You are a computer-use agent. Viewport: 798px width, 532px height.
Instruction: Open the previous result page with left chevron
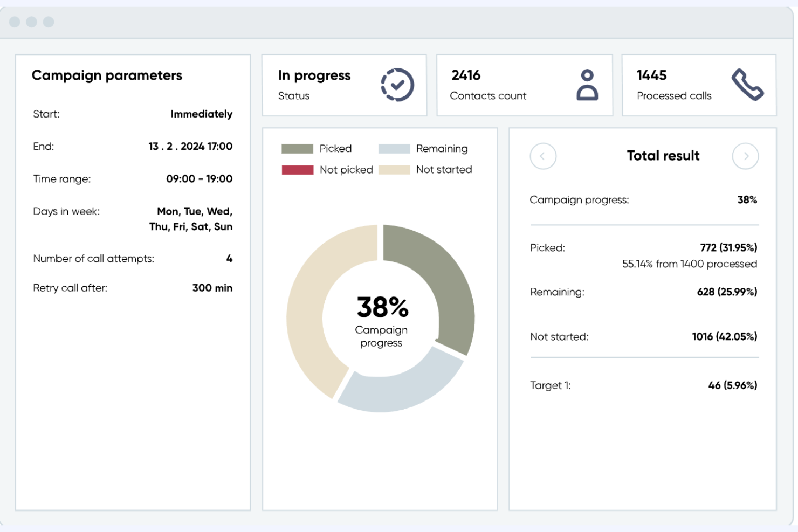(543, 156)
